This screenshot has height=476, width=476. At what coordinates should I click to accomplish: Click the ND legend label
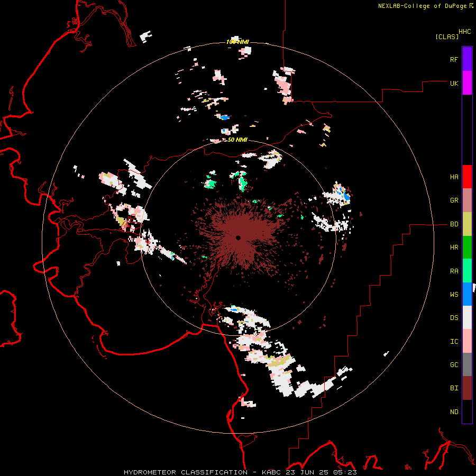[454, 412]
